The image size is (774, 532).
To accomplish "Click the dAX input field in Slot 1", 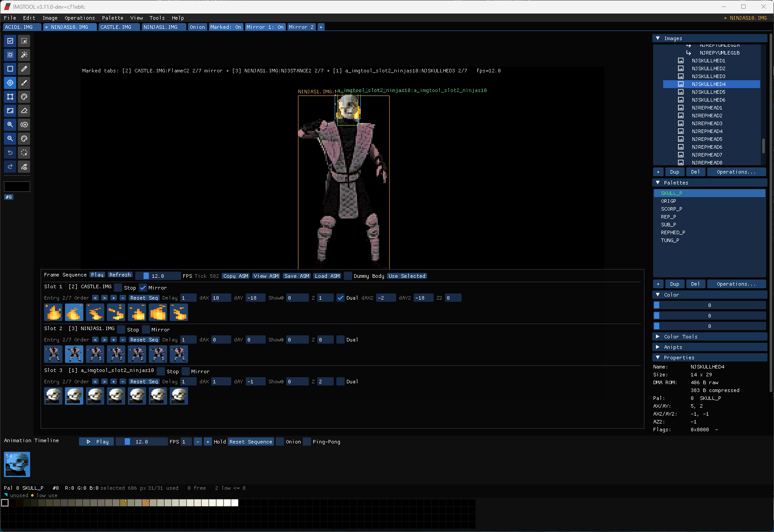I will 221,298.
